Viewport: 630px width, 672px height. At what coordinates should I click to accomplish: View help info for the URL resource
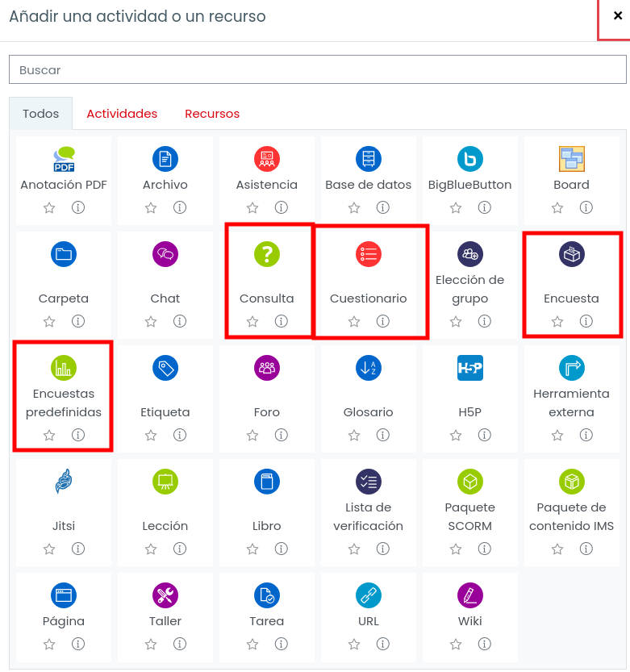pos(382,644)
